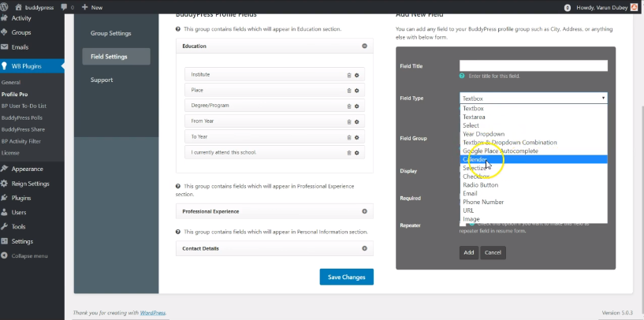Viewport: 644px width, 320px height.
Task: Open settings gear for Institute field
Action: [357, 75]
